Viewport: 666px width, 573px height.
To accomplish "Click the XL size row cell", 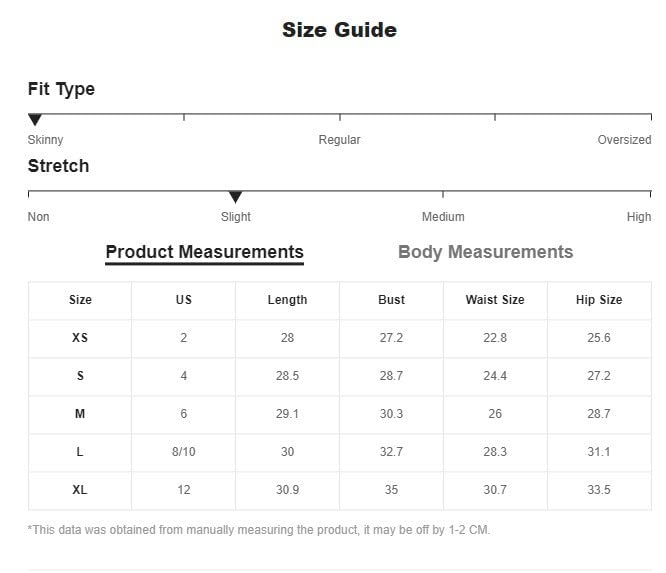I will point(80,490).
